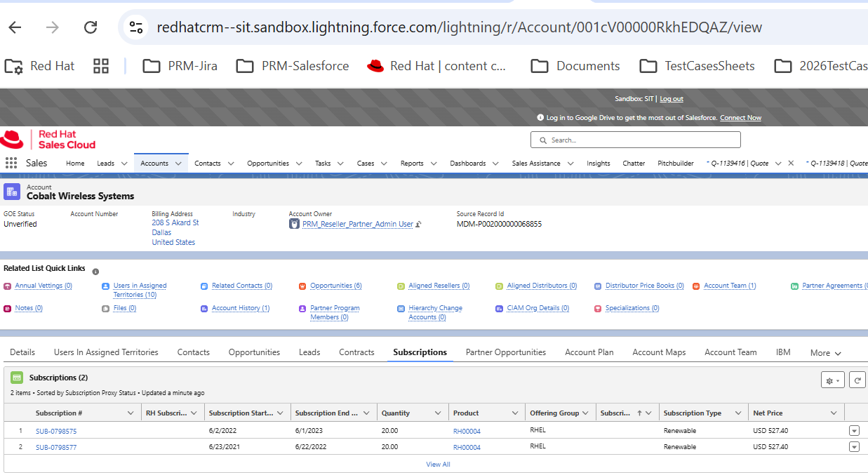The width and height of the screenshot is (868, 473).
Task: Open the Red Hat content bookmark
Action: [x=436, y=66]
